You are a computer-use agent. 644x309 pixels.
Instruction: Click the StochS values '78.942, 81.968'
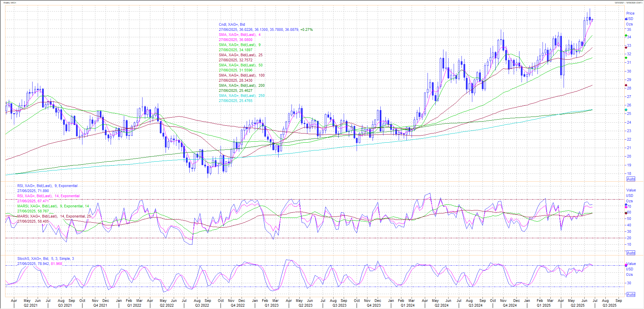click(50, 264)
